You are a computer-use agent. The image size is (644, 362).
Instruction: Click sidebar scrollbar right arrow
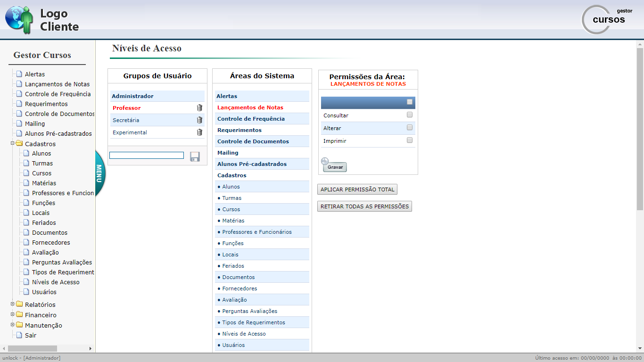[91, 348]
